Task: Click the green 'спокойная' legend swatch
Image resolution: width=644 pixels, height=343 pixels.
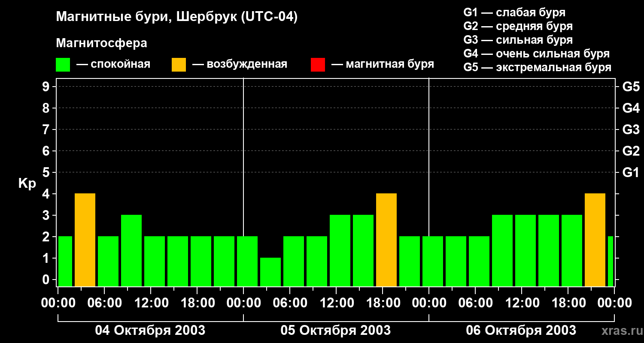Action: 63,65
